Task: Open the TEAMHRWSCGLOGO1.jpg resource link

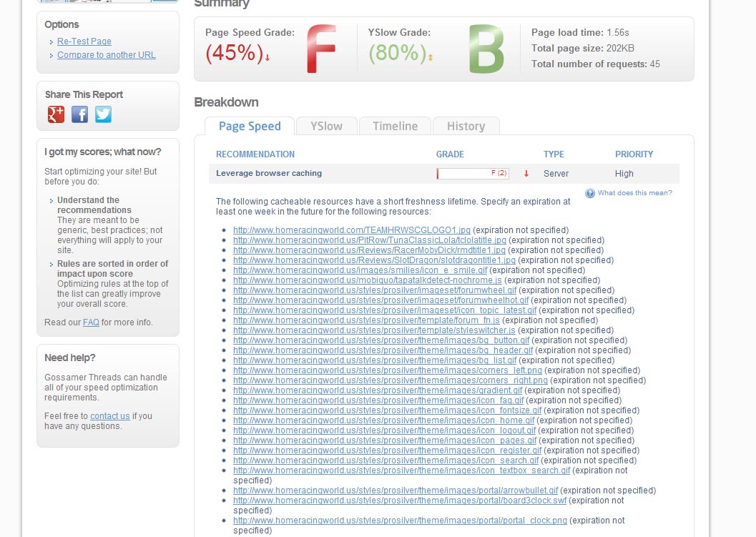Action: (352, 230)
